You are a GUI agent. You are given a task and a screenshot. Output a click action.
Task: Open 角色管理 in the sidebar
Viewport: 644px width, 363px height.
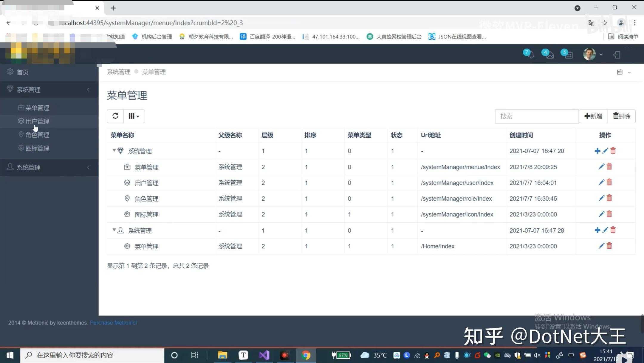[37, 135]
